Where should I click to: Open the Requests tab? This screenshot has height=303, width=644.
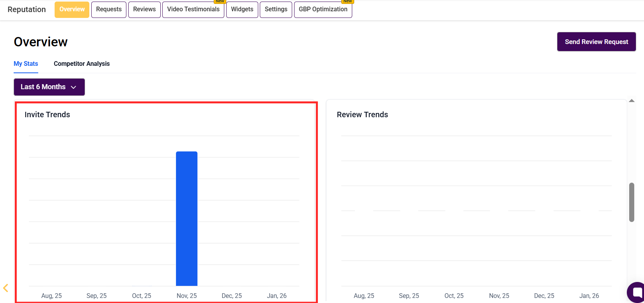click(109, 9)
